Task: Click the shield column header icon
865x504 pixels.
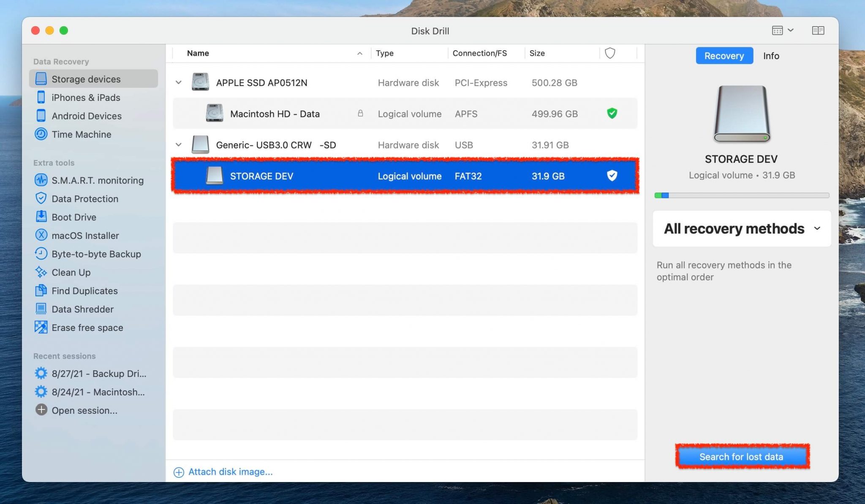Action: click(610, 53)
